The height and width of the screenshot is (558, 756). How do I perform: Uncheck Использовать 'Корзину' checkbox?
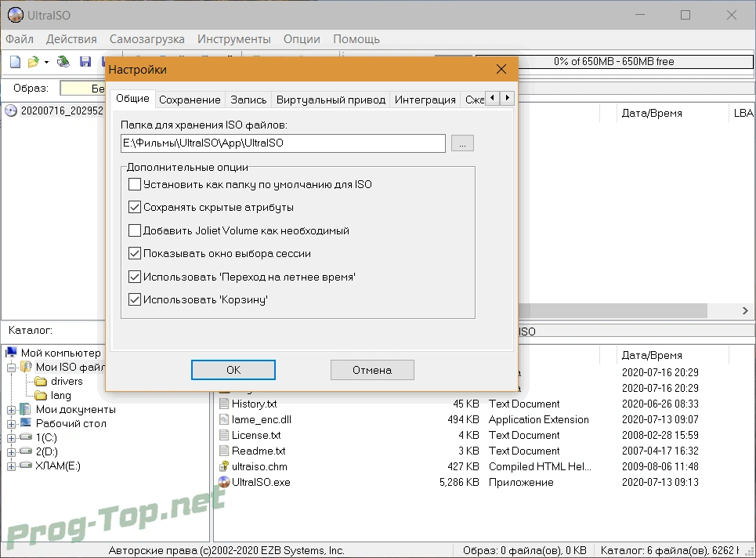135,299
